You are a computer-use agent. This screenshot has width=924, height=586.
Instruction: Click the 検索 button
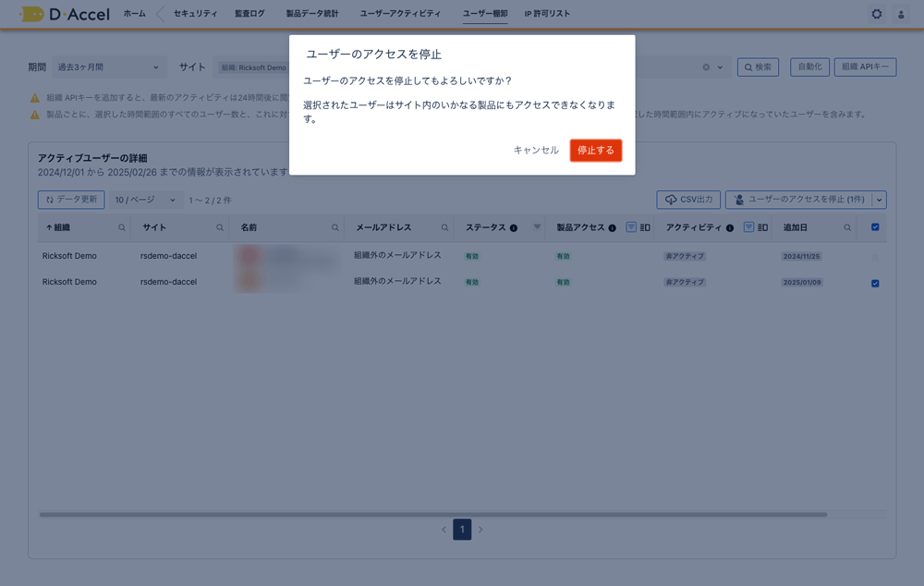[758, 67]
